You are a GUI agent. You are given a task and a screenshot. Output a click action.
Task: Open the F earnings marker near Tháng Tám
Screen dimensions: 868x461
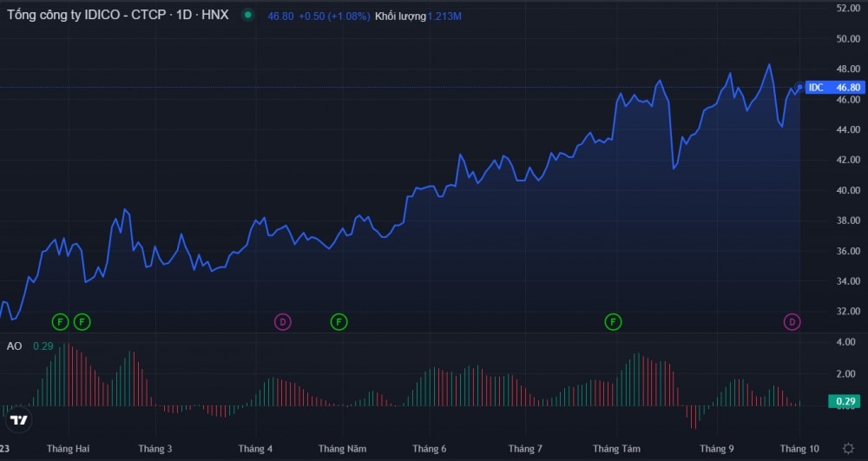[613, 321]
